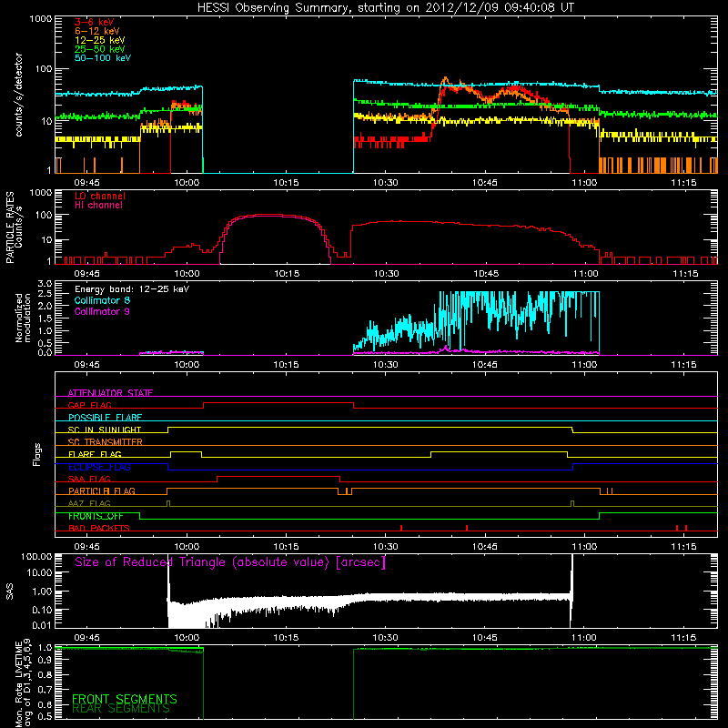Click the FRONT SEGMENTS legend label
Screen dimensions: 728x728
click(x=125, y=699)
